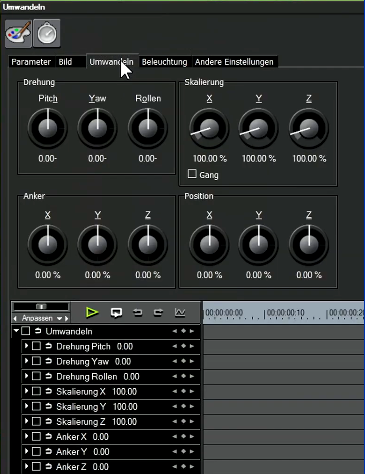Image resolution: width=365 pixels, height=474 pixels.
Task: Select the Umwandeln tab
Action: click(111, 62)
